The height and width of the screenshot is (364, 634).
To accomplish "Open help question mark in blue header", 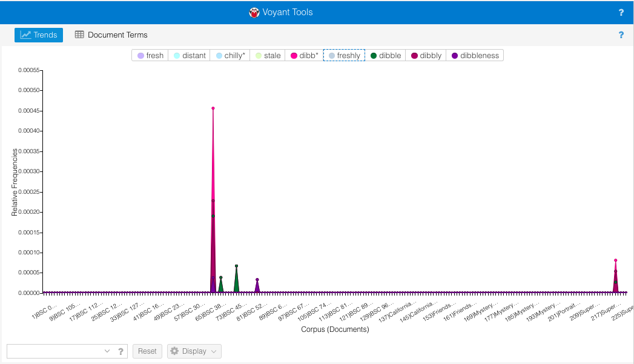I will click(x=621, y=13).
